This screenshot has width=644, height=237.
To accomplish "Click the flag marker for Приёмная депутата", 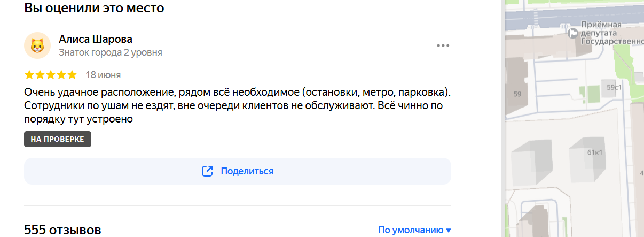I will [x=574, y=33].
